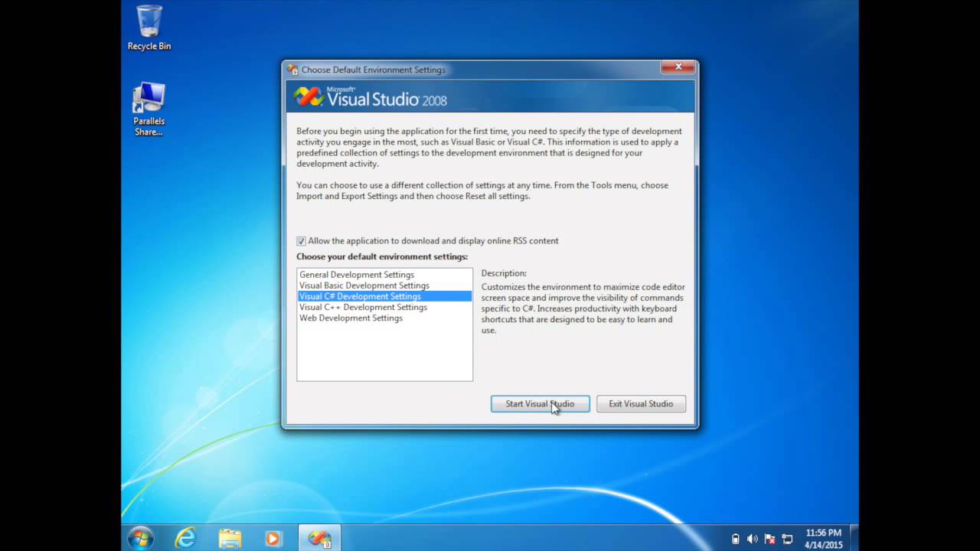980x551 pixels.
Task: Click the network tray icon
Action: tap(787, 539)
